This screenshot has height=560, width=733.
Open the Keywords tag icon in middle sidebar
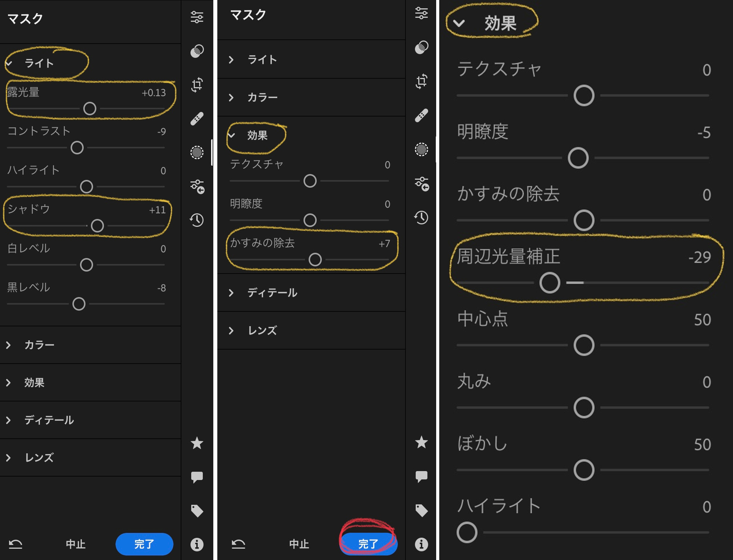pos(421,510)
